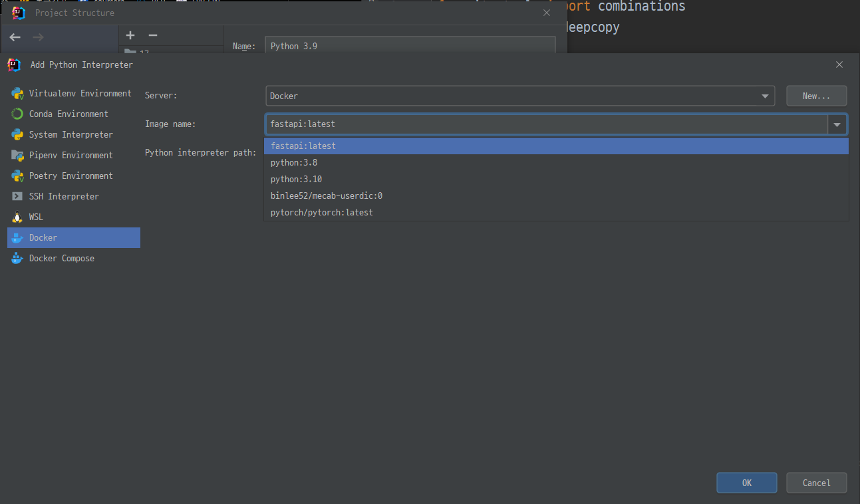The height and width of the screenshot is (504, 860).
Task: Select System Interpreter in the sidebar
Action: 74,134
